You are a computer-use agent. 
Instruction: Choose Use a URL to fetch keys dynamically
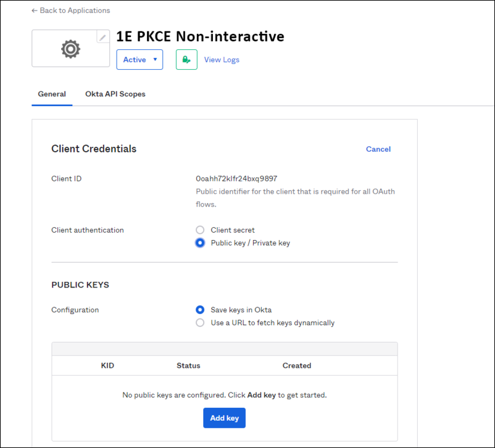click(x=200, y=323)
